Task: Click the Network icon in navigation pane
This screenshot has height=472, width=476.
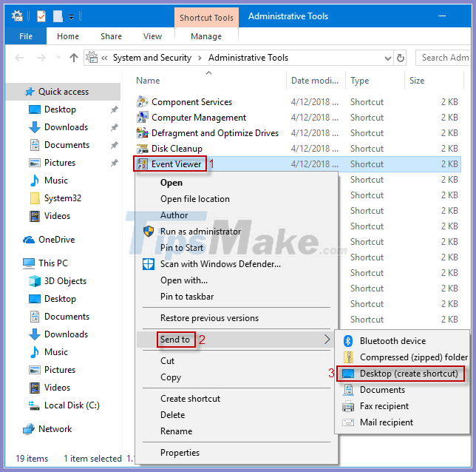Action: pos(29,429)
